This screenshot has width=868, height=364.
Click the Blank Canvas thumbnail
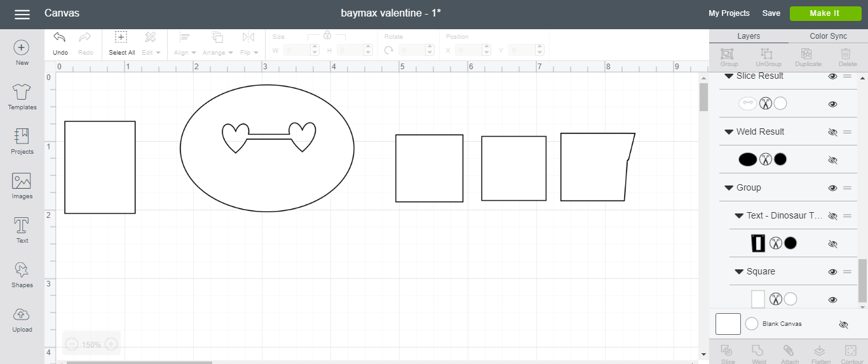click(x=728, y=324)
